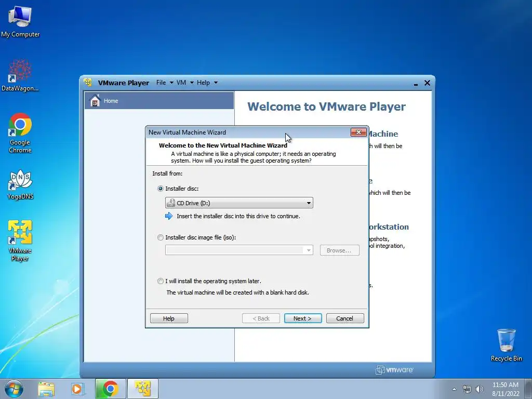Click the 'Install from:' label
This screenshot has height=399, width=532.
[167, 174]
